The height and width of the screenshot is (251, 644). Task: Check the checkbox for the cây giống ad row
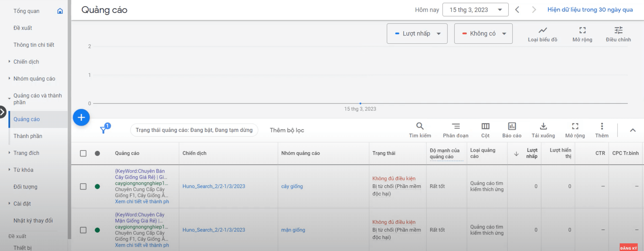click(83, 186)
